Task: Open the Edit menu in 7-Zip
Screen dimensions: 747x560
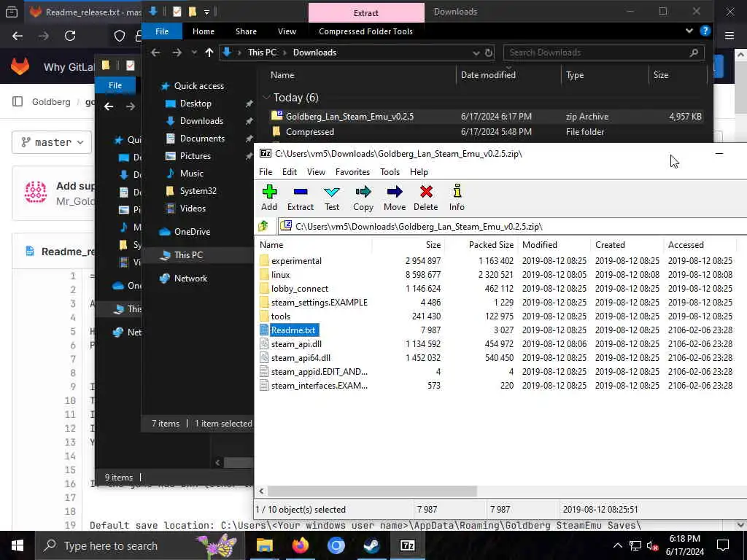Action: click(289, 172)
